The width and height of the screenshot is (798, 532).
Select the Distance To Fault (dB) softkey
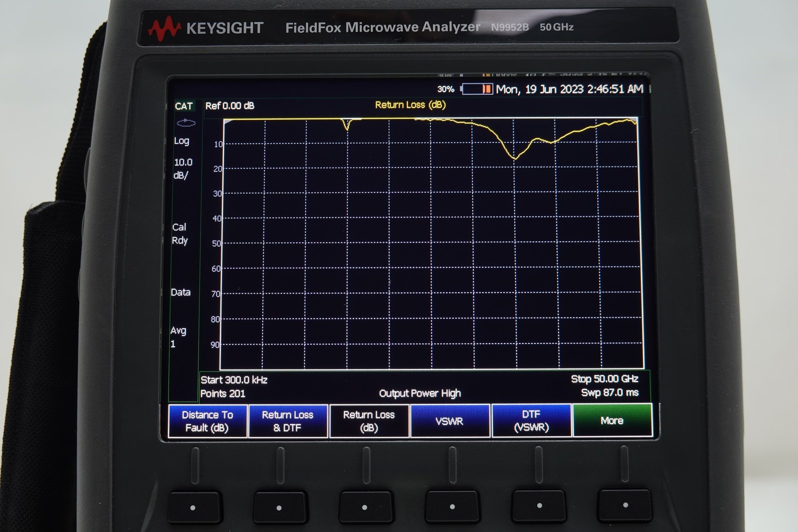207,421
